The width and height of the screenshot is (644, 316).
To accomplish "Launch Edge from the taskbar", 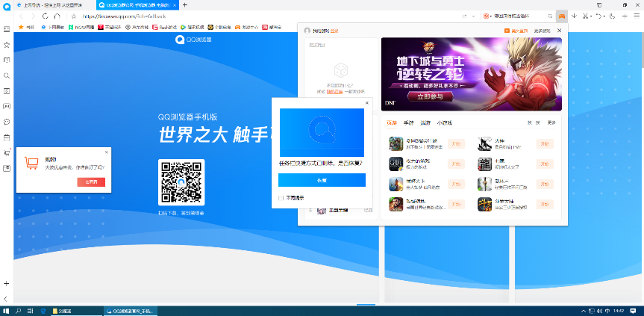I will 43,311.
